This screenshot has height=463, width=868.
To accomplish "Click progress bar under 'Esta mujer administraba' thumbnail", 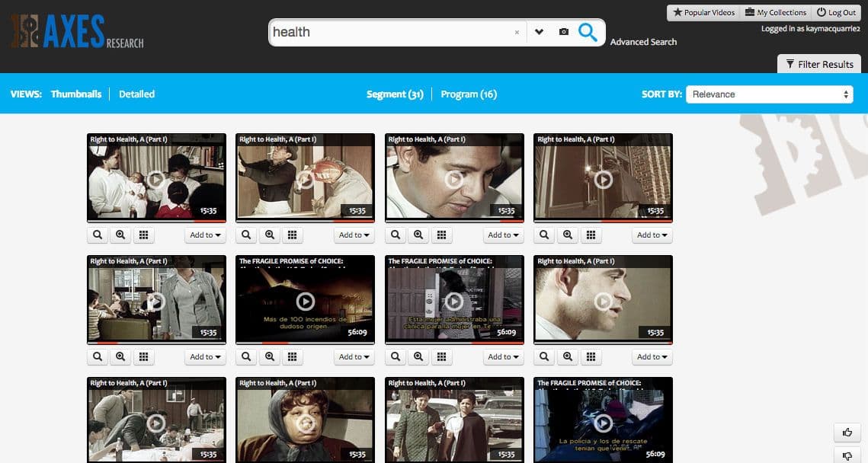I will click(x=454, y=343).
